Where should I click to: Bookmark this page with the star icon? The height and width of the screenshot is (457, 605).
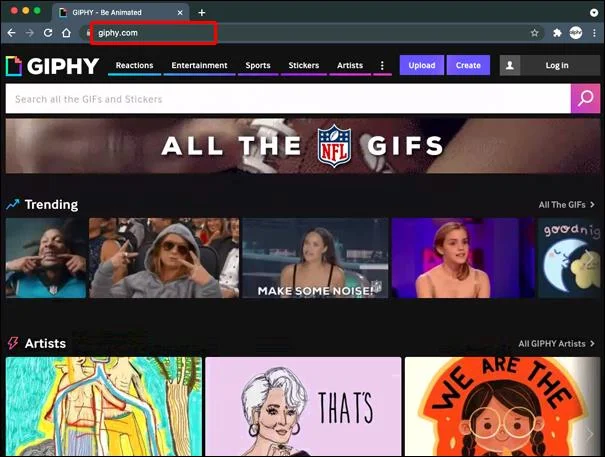pos(534,33)
